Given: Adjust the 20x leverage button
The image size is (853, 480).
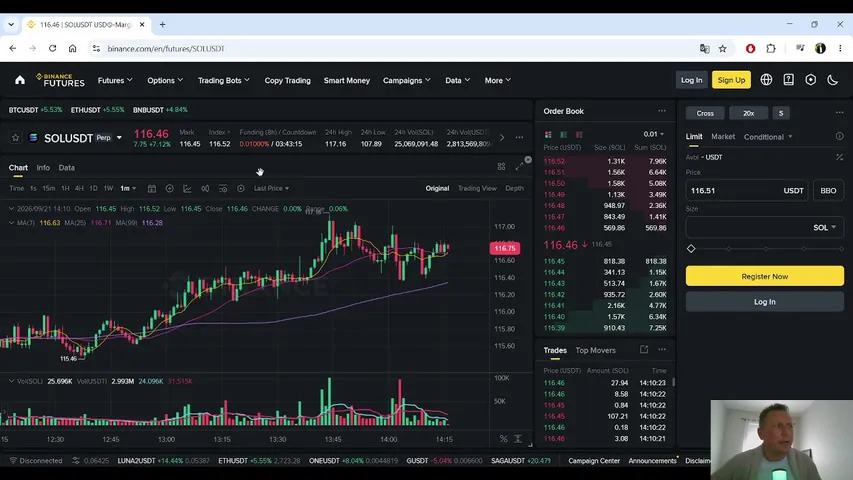Looking at the screenshot, I should [x=749, y=113].
